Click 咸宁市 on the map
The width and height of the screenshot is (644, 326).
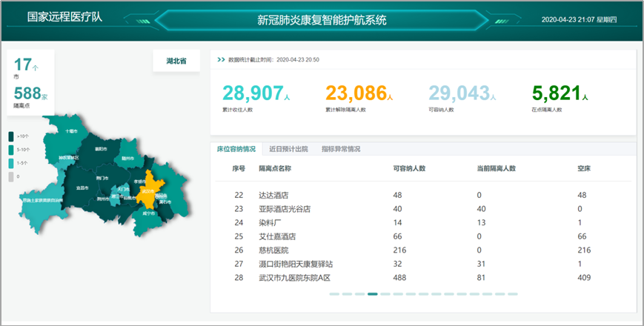coord(147,213)
